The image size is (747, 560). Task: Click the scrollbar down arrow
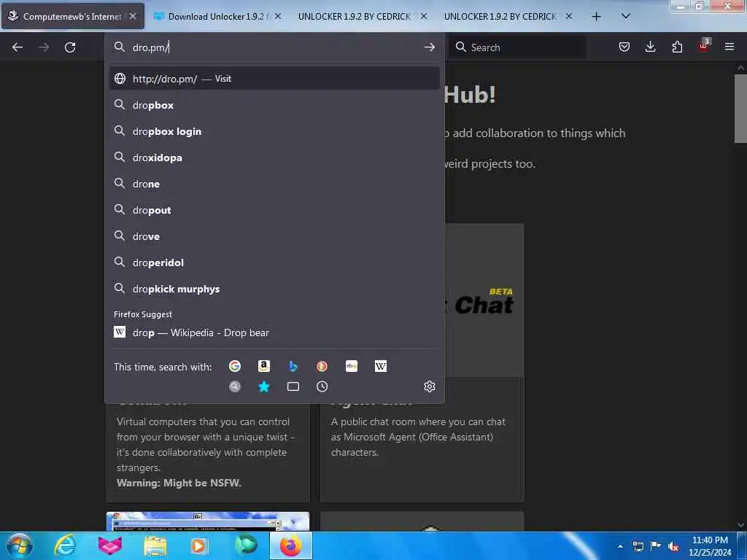(740, 524)
